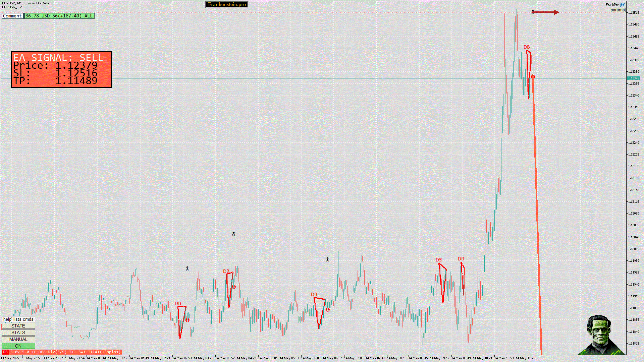Click the TP value 1.11489 in signal panel
Screen dimensions: 644x362
tap(76, 81)
